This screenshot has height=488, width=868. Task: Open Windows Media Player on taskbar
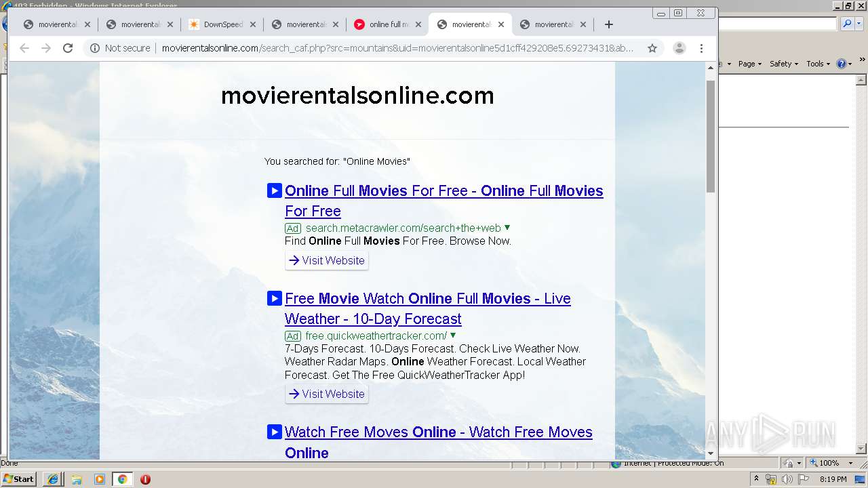click(x=100, y=479)
